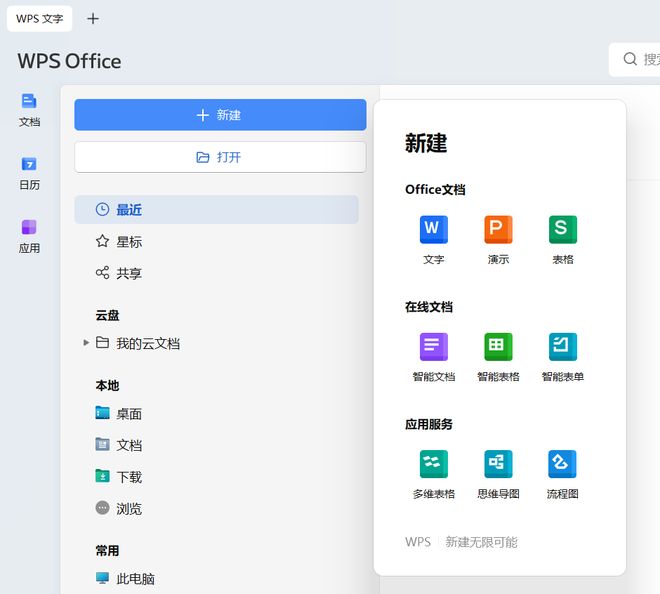Open the 日历 calendar sidebar icon
Screen dimensions: 660x594
pyautogui.click(x=29, y=173)
